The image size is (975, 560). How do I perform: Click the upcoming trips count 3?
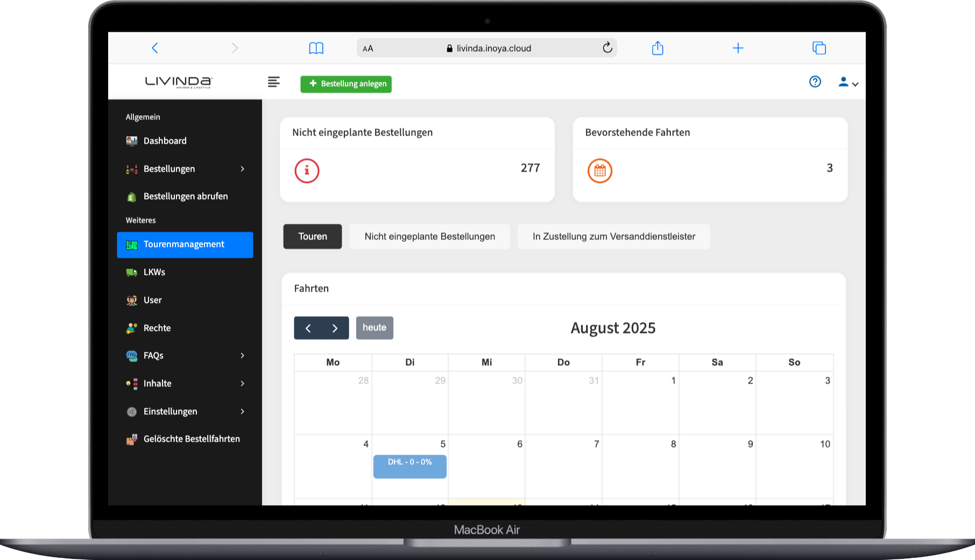point(830,168)
